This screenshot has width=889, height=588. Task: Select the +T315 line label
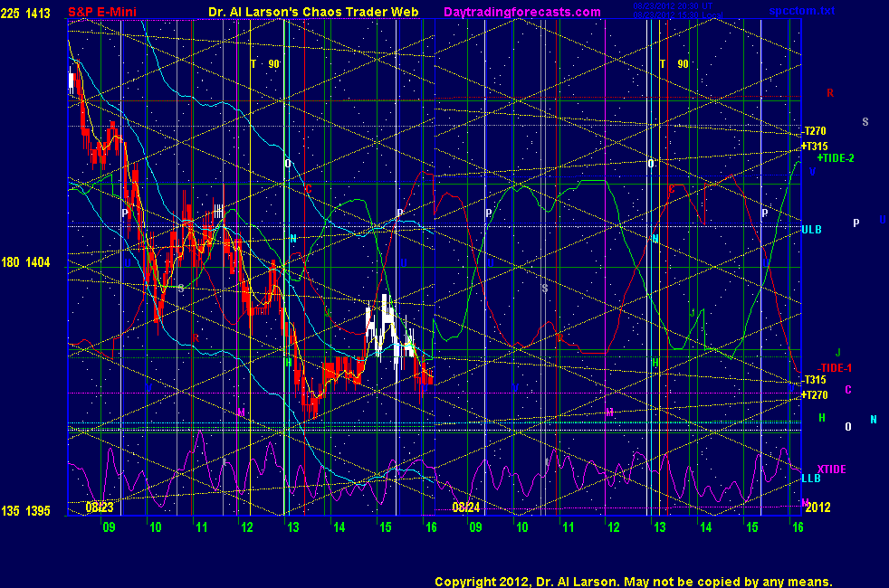[815, 147]
